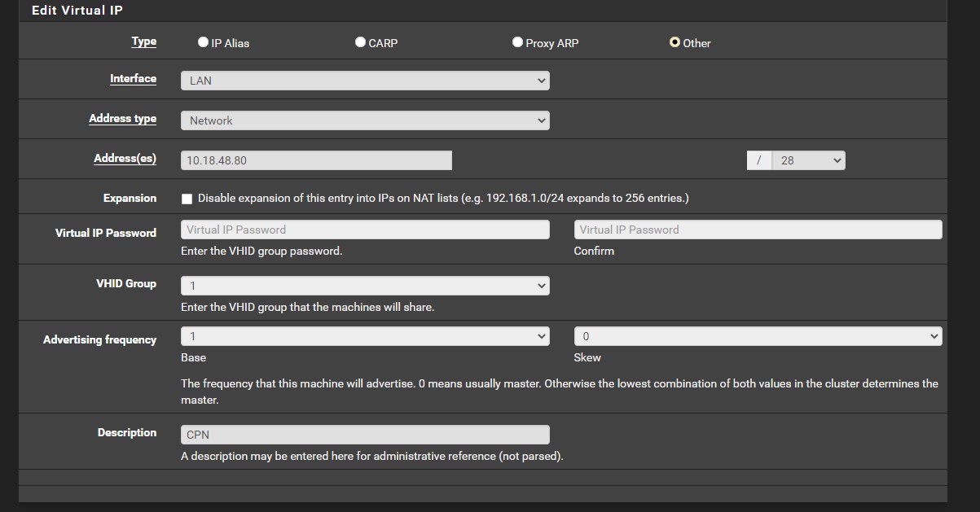The width and height of the screenshot is (980, 512).
Task: Click the Skew label under the dropdown
Action: pyautogui.click(x=587, y=357)
